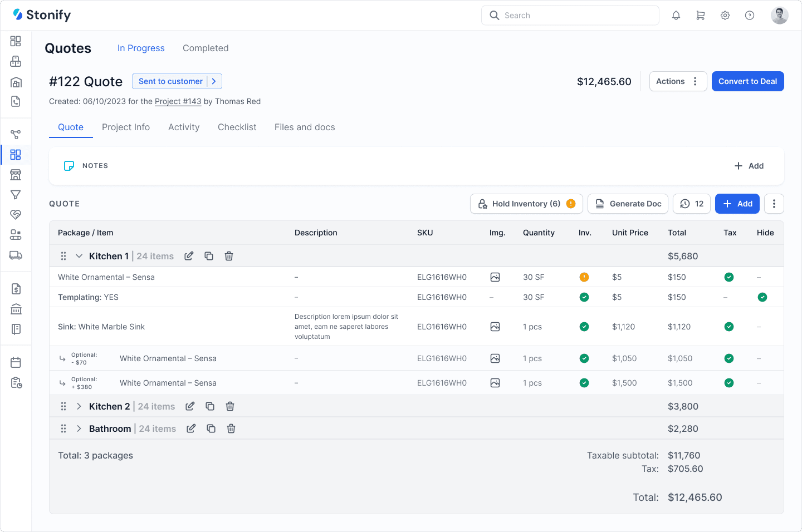Delete the Bathroom package using trash icon
802x532 pixels.
tap(231, 428)
